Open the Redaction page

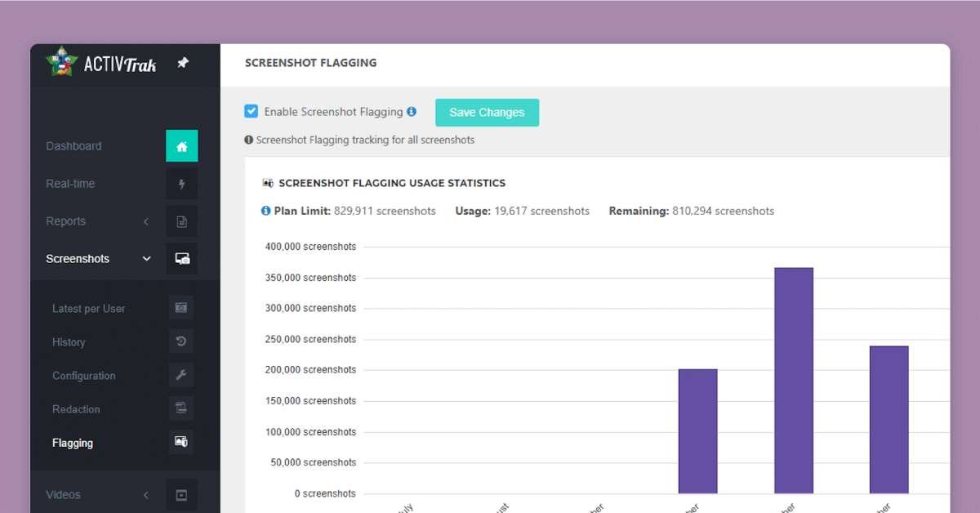(76, 409)
